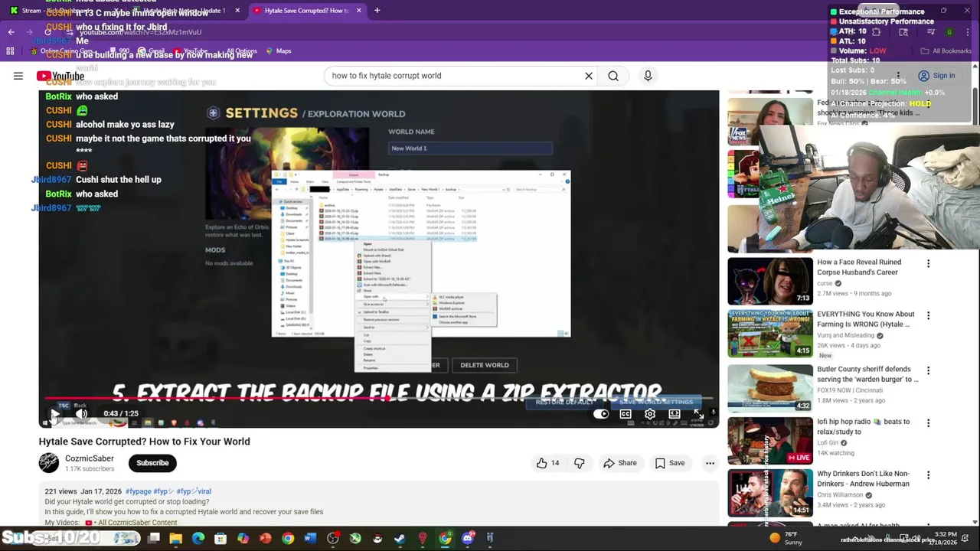Turn on closed captions in the player
The image size is (980, 551).
pyautogui.click(x=626, y=414)
